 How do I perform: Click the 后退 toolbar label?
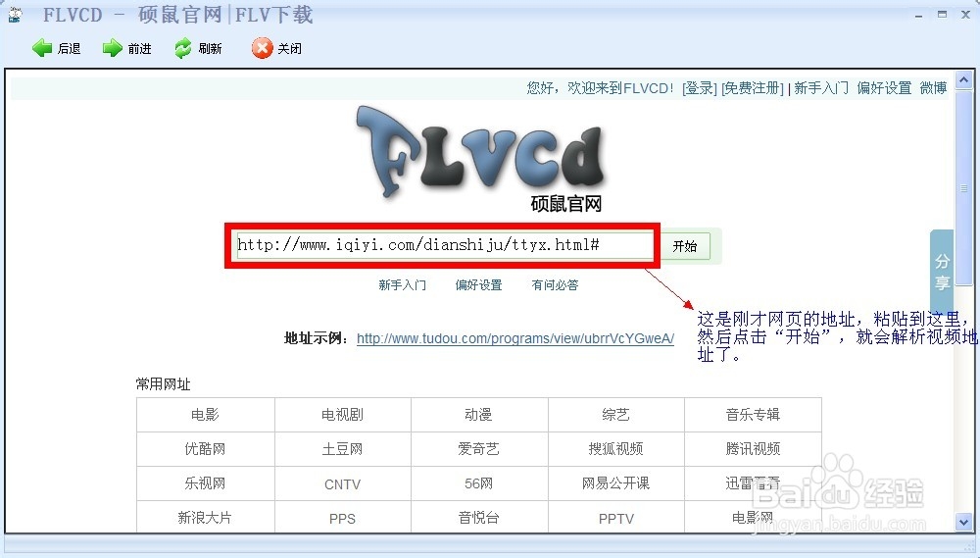(69, 49)
